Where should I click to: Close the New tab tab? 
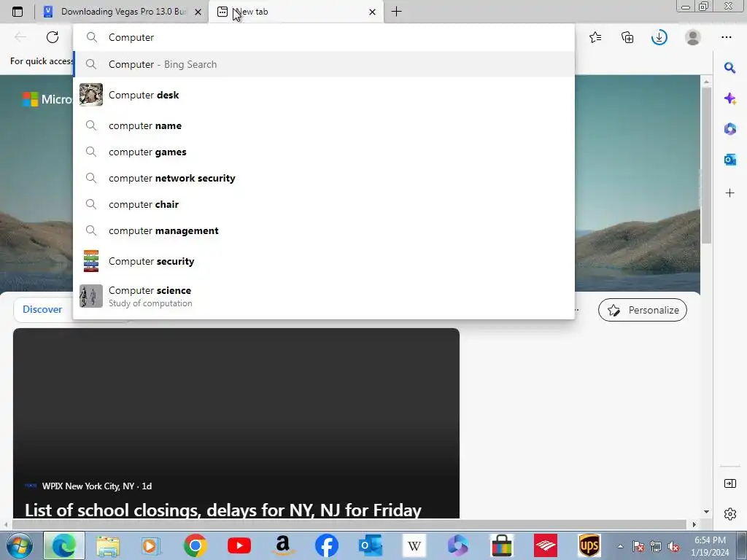click(373, 12)
